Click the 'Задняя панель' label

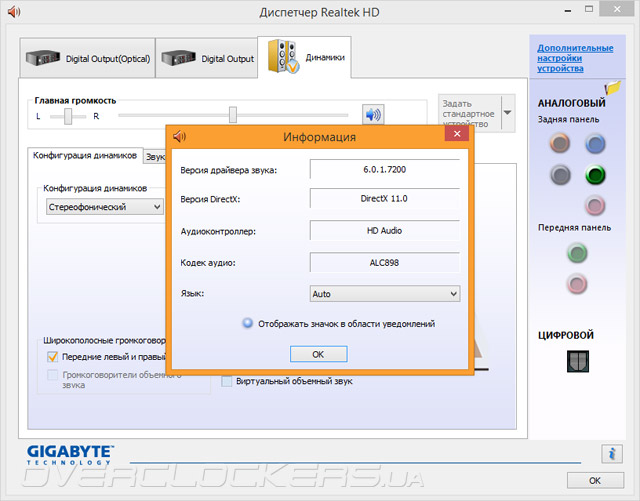pos(568,119)
